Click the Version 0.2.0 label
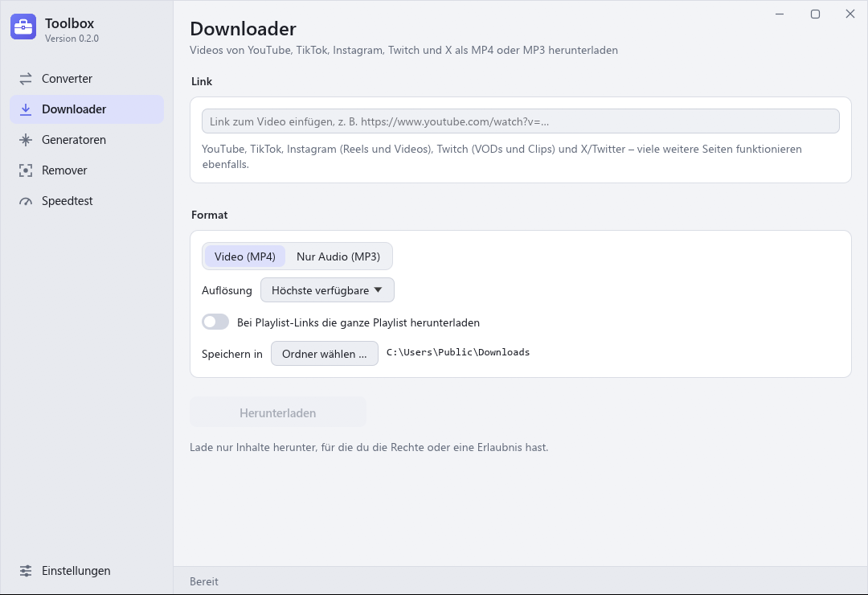Viewport: 868px width, 595px height. pyautogui.click(x=72, y=39)
